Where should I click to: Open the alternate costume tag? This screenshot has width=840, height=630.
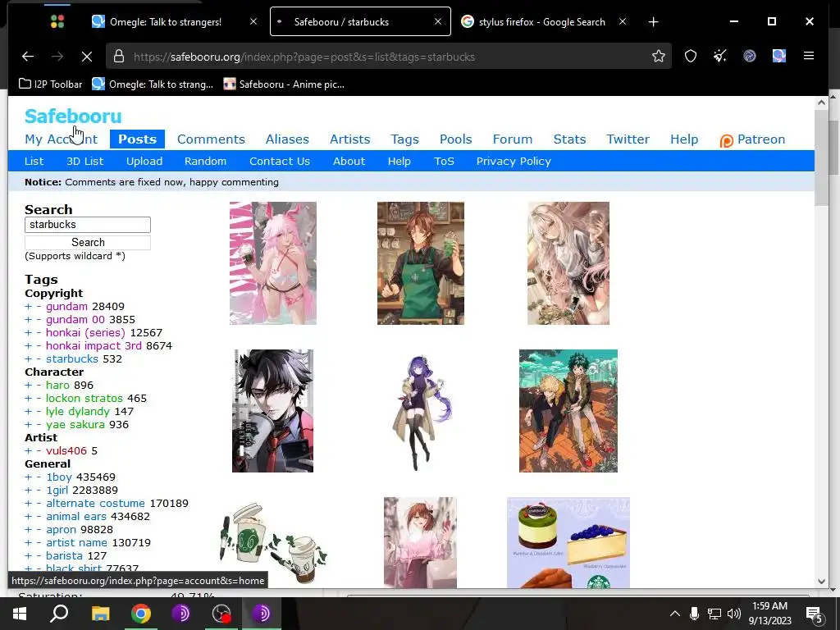pos(95,504)
